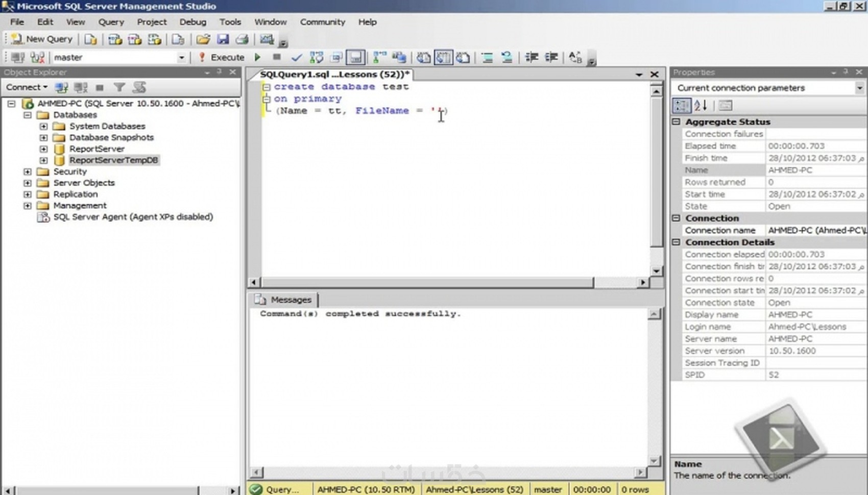Execute the query
The height and width of the screenshot is (495, 868).
[x=222, y=57]
